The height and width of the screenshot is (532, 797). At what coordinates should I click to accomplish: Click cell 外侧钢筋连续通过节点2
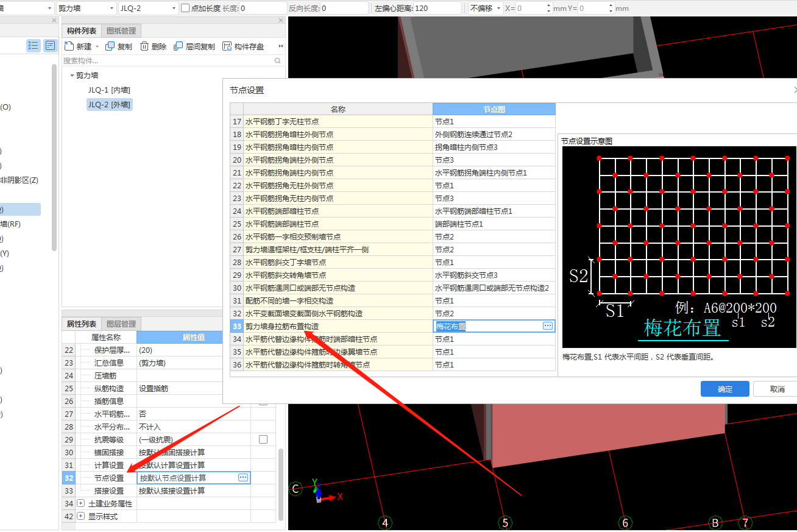pyautogui.click(x=494, y=135)
